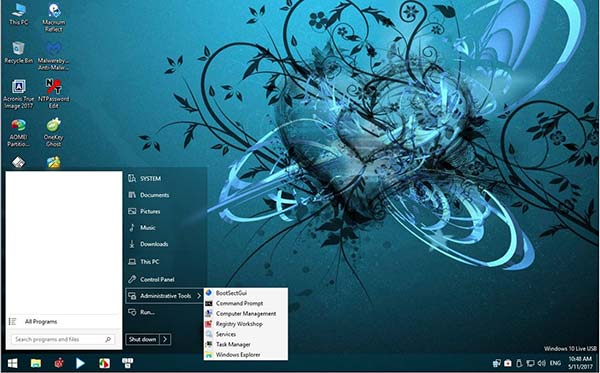Open Macrium Reflect desktop icon
This screenshot has width=600, height=373.
coord(54,18)
